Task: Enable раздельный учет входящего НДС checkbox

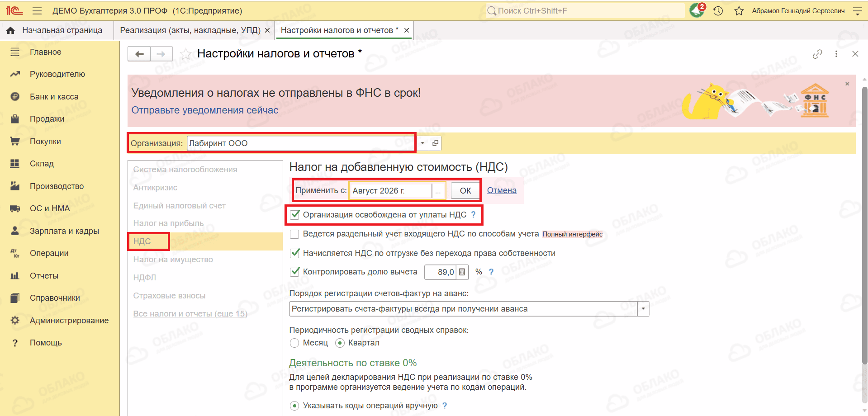Action: (294, 234)
